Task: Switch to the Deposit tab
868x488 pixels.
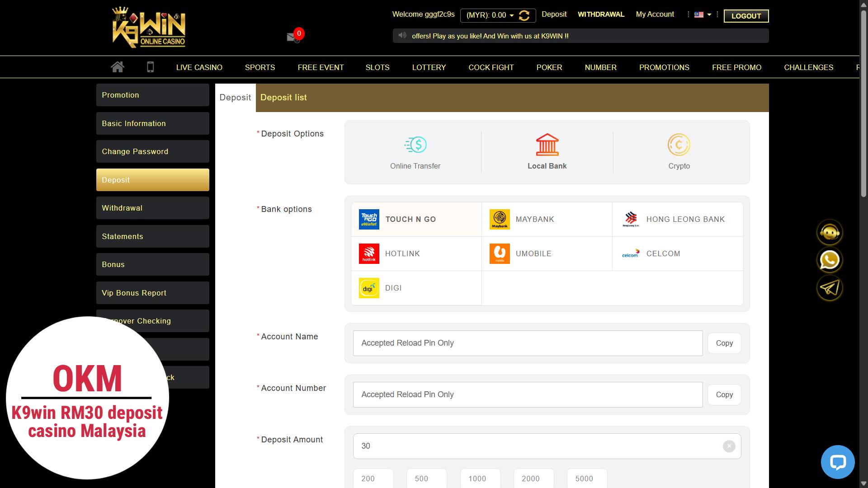Action: point(235,98)
